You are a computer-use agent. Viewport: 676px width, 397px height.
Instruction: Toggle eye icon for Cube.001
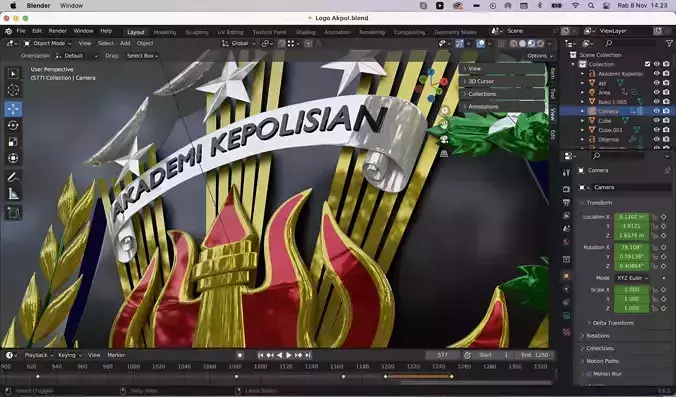656,130
